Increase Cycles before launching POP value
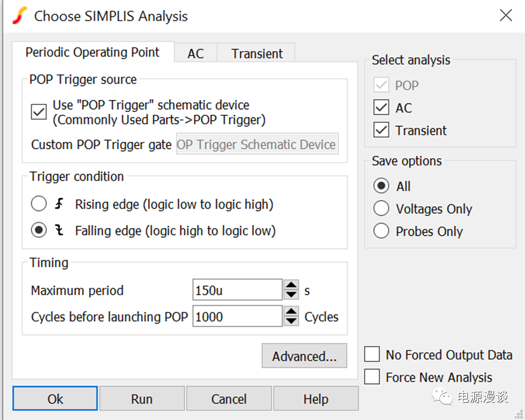This screenshot has width=525, height=420. point(291,311)
